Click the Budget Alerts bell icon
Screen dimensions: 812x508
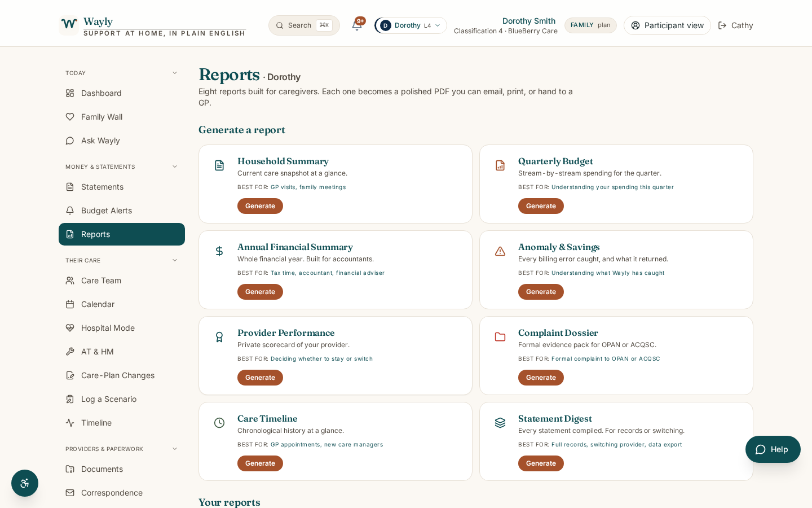coord(70,211)
